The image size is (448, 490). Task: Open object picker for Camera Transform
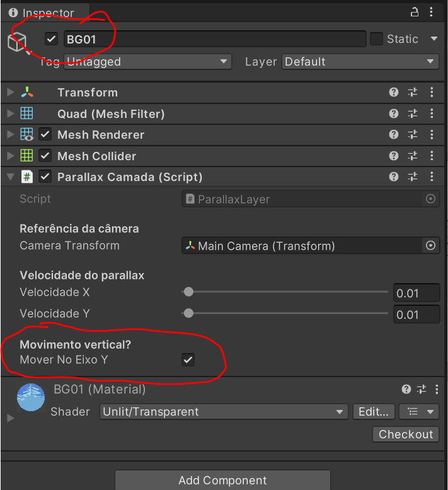tap(431, 246)
